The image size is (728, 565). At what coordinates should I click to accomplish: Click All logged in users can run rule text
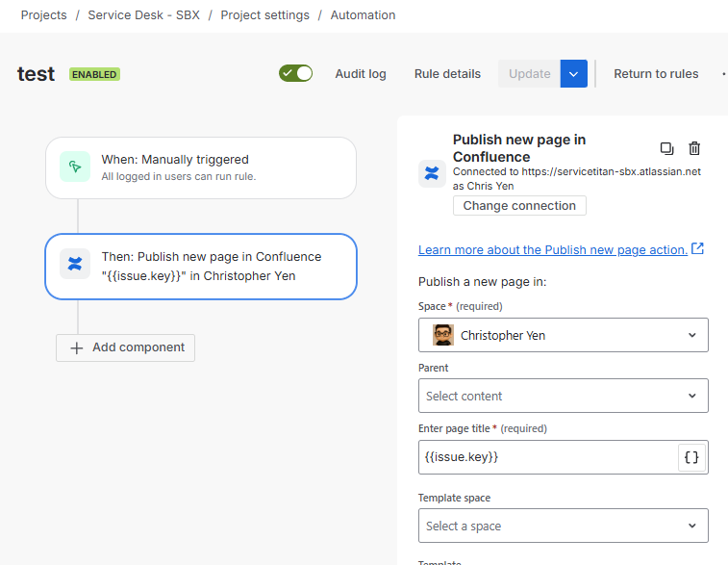[x=179, y=176]
